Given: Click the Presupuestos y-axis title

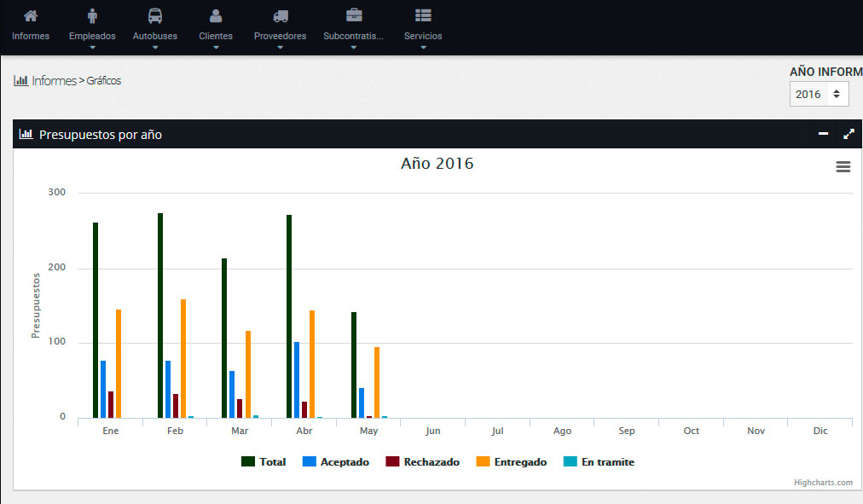Looking at the screenshot, I should [36, 305].
